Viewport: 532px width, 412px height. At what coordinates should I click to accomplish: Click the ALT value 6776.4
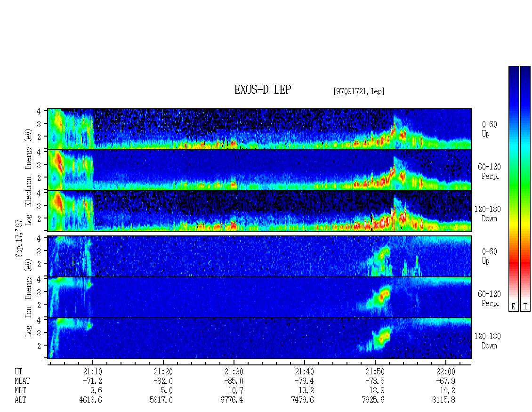pyautogui.click(x=232, y=400)
